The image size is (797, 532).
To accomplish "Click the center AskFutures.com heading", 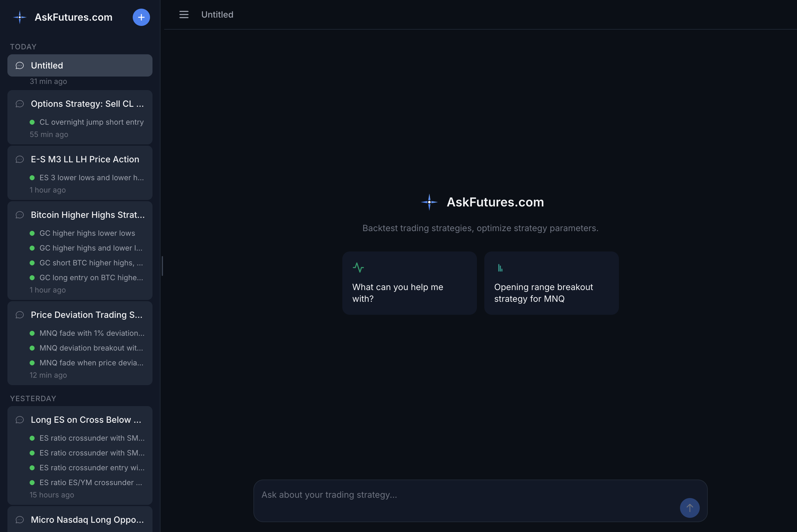I will click(495, 202).
